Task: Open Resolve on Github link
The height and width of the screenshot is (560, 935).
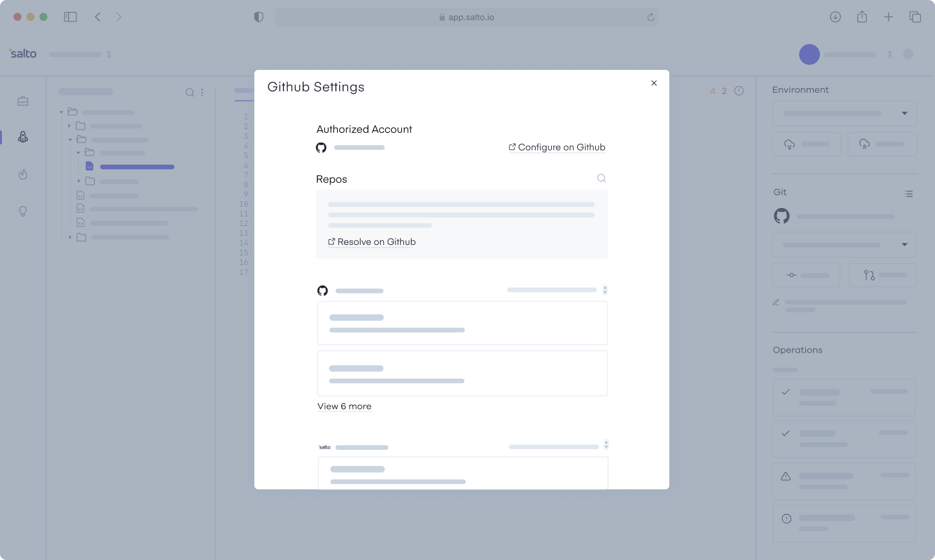Action: click(372, 242)
